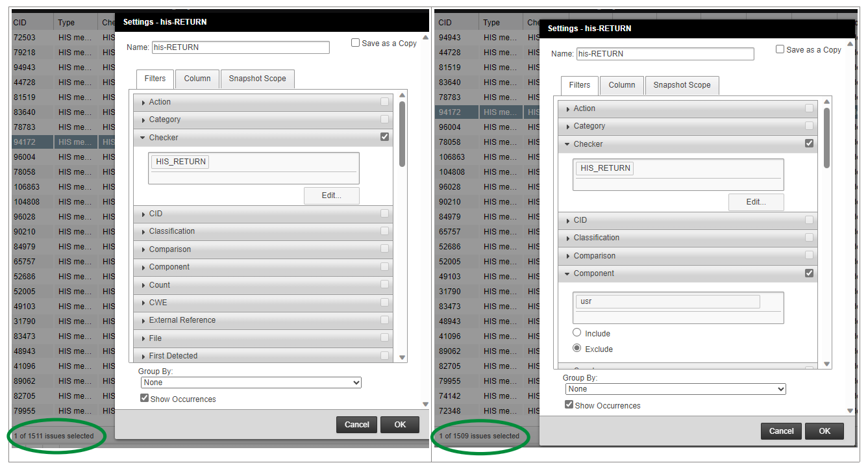This screenshot has height=465, width=868.
Task: Click Cancel in the right dialog
Action: [782, 431]
